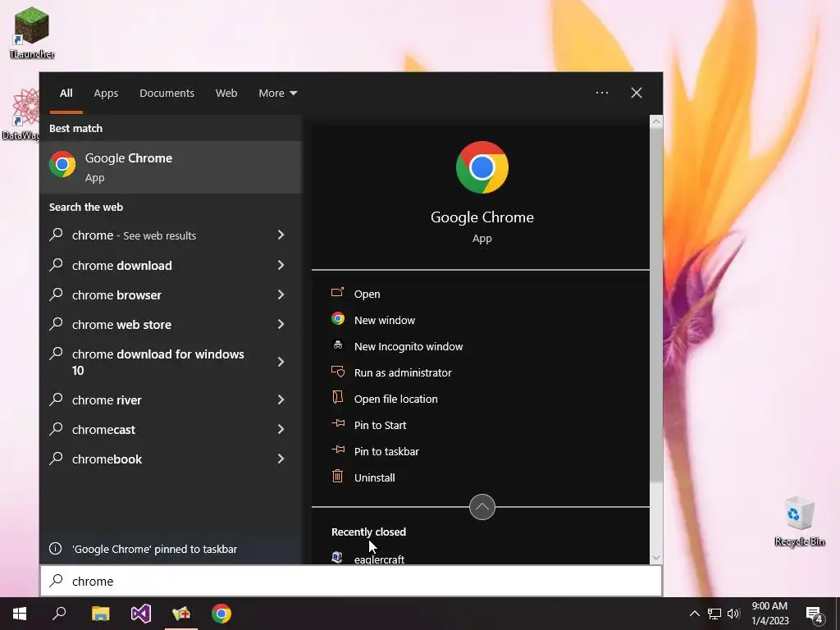Click the search options ellipsis icon

(601, 93)
